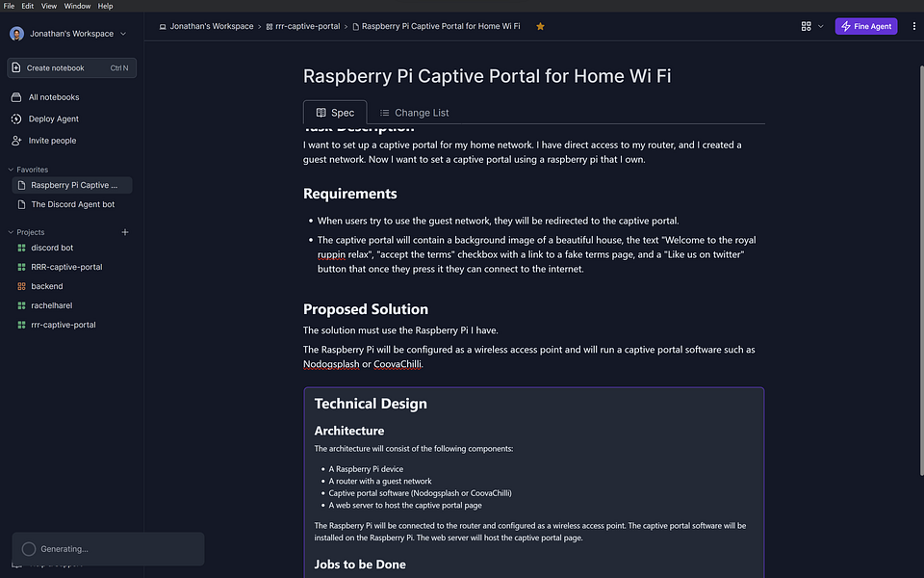Click the Jobs to be Done subheading
This screenshot has height=578, width=924.
(x=360, y=565)
